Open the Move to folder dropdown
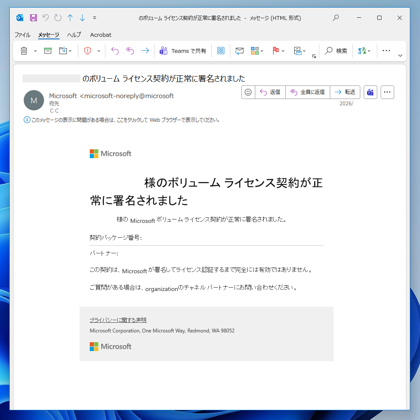 point(65,51)
